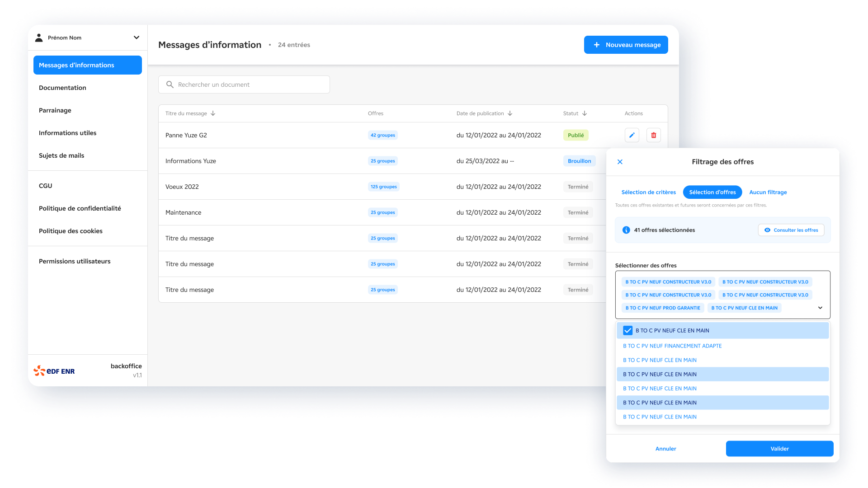Viewport: 868px width, 488px height.
Task: Select the Informations Yuze row title
Action: (191, 161)
